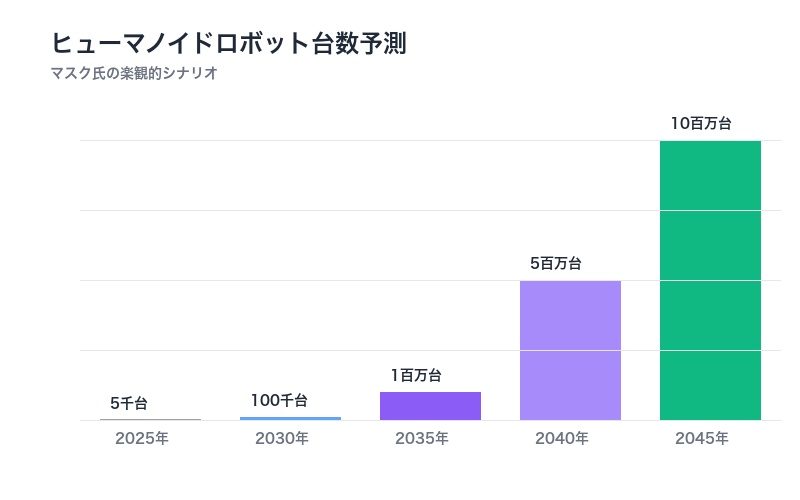Select the 5百万台 data label
This screenshot has width=800, height=500.
pyautogui.click(x=556, y=264)
